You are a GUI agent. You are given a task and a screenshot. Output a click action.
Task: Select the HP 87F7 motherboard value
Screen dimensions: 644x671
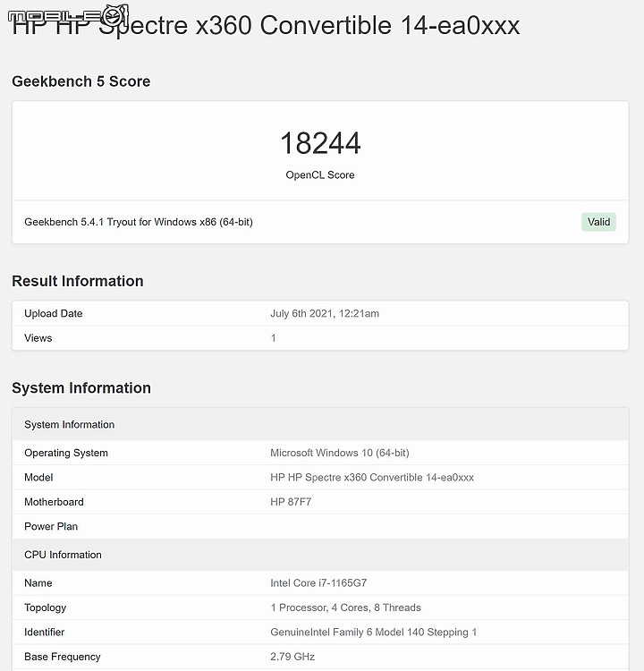coord(291,502)
